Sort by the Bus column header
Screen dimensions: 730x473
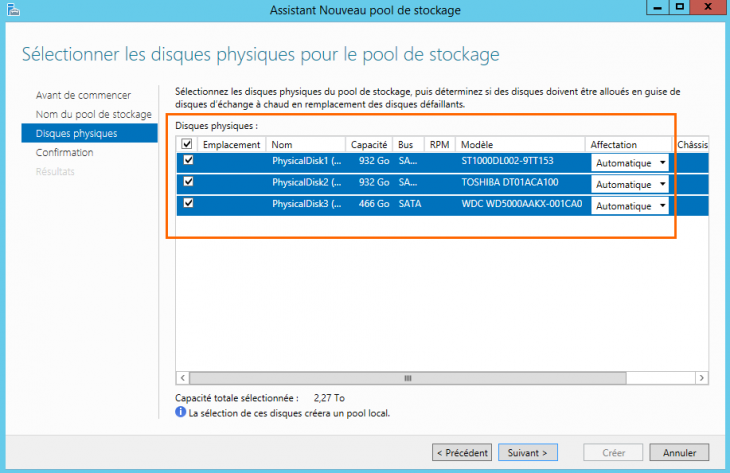408,145
